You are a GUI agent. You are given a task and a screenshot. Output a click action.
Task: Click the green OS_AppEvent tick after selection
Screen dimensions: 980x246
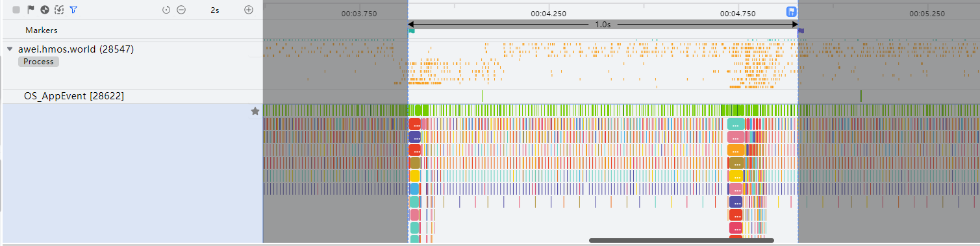tap(861, 96)
